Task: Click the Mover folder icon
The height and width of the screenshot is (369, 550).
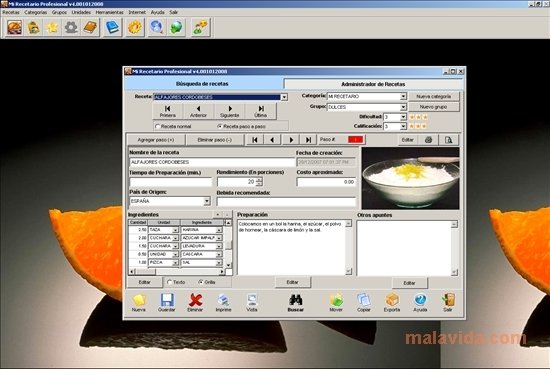Action: 336,303
